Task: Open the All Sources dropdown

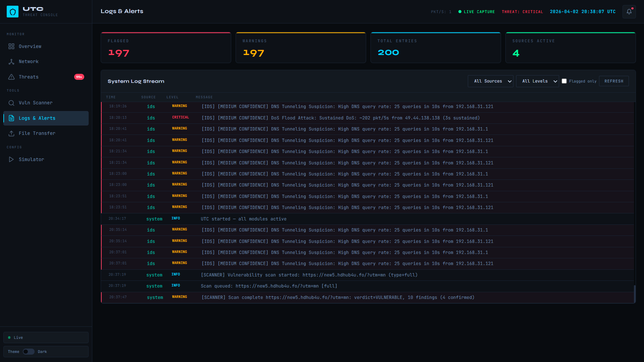Action: point(490,81)
